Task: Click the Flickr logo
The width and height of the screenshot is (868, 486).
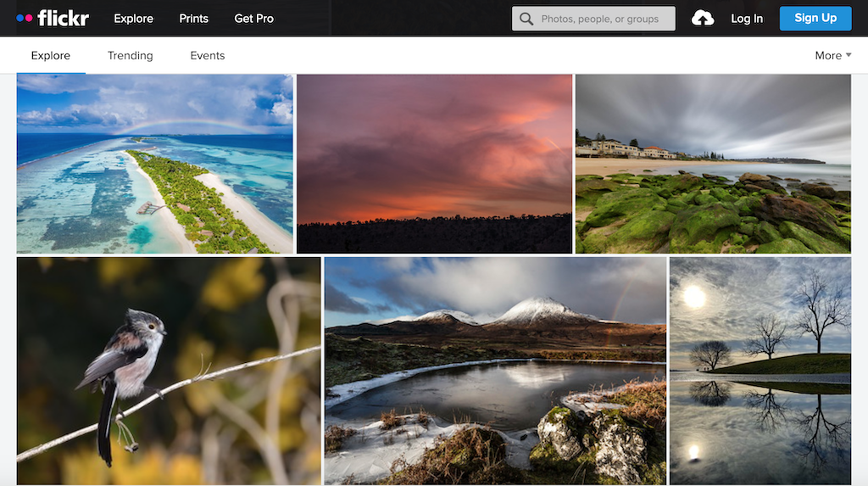Action: point(53,19)
